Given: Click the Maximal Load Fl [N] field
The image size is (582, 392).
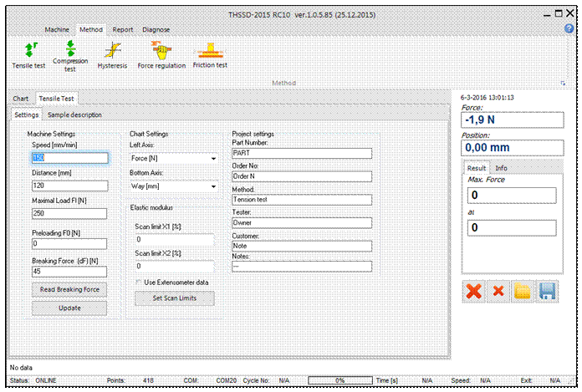Looking at the screenshot, I should coord(69,213).
